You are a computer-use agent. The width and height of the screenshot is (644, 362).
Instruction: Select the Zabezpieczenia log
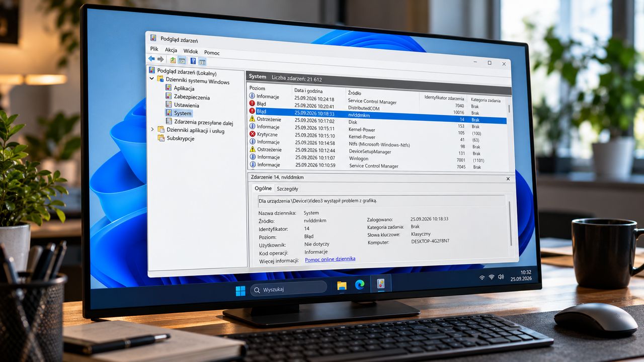point(188,97)
